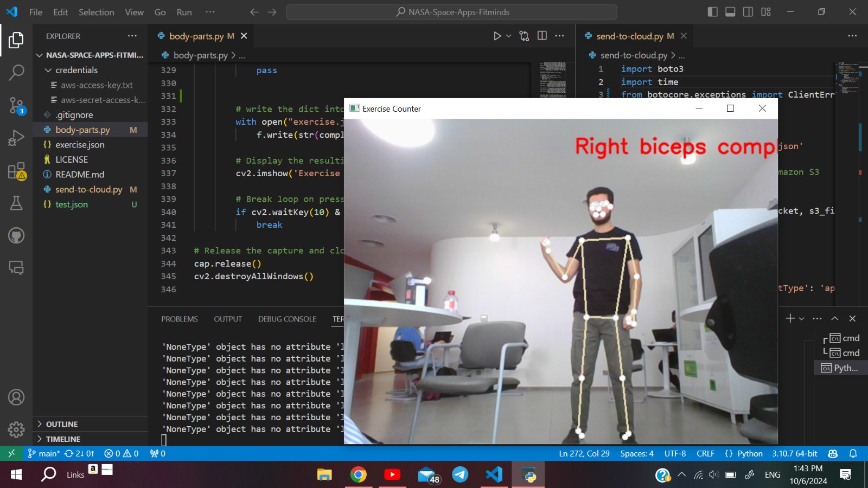Open the Edit menu
The width and height of the screenshot is (868, 488).
(x=61, y=12)
